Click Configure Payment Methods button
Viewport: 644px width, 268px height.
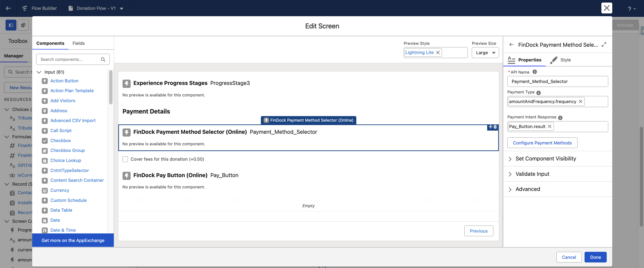[x=542, y=143]
